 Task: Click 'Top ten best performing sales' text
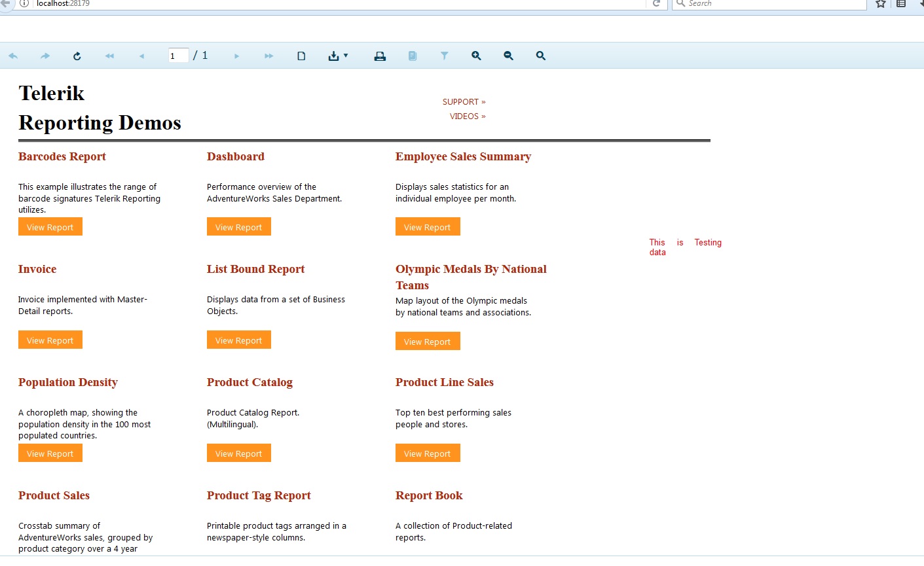click(x=453, y=419)
